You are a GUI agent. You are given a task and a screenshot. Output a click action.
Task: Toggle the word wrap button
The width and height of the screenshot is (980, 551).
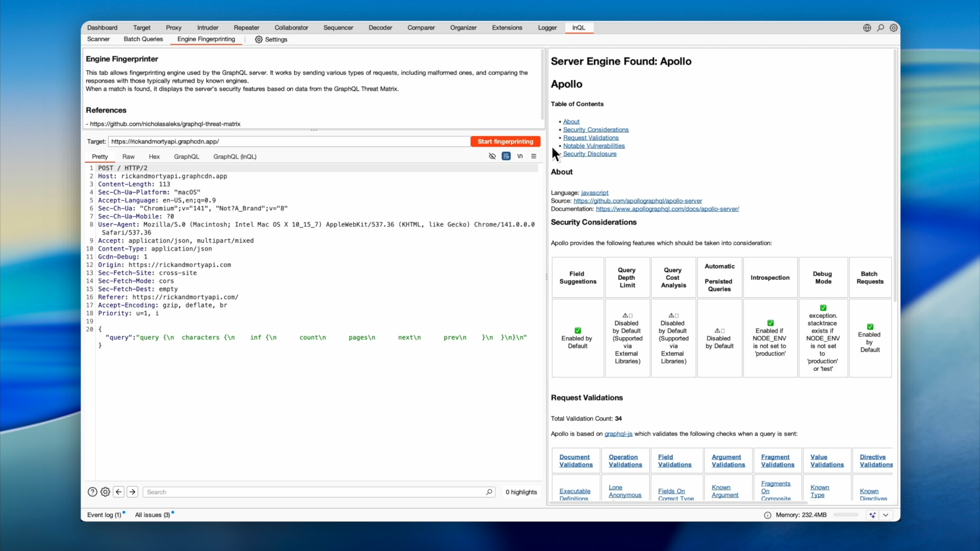click(x=506, y=156)
